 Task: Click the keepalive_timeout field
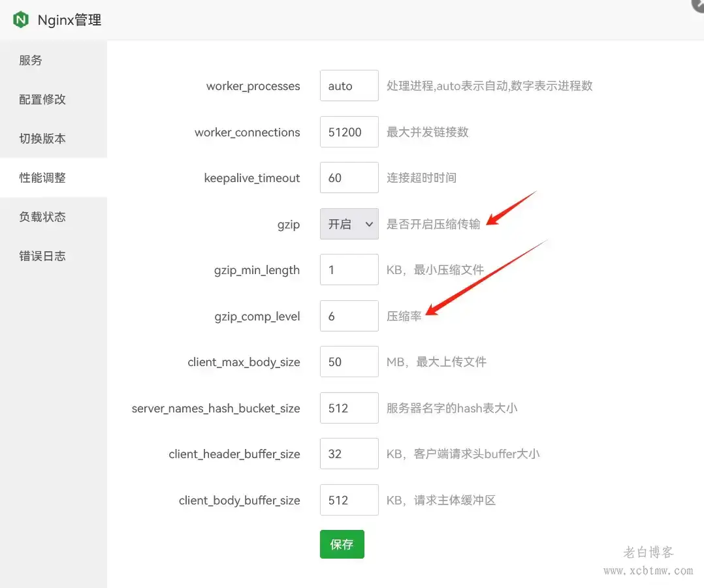tap(349, 178)
